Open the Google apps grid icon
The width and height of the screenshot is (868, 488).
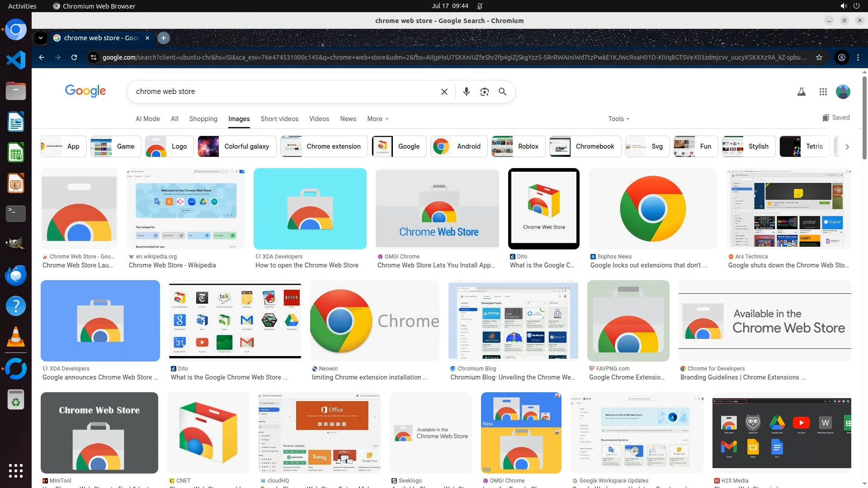click(823, 92)
